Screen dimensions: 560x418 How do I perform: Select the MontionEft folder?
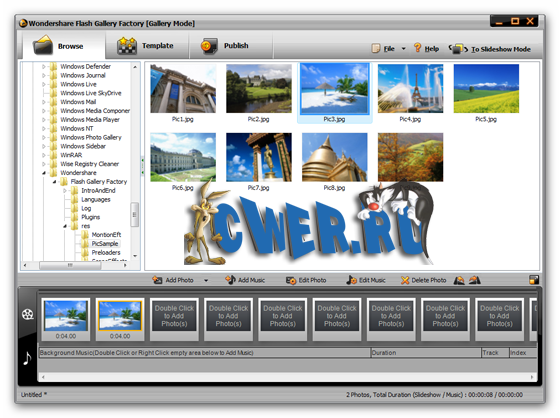[x=106, y=235]
